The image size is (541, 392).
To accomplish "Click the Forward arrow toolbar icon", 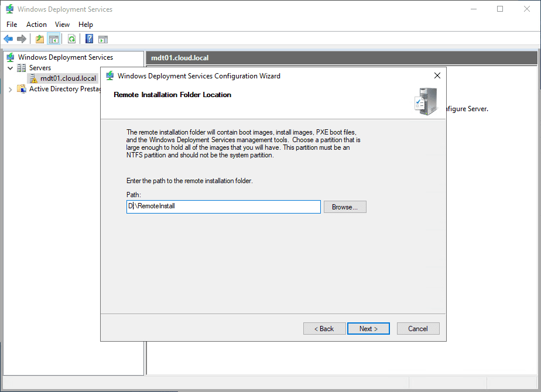I will coord(22,39).
